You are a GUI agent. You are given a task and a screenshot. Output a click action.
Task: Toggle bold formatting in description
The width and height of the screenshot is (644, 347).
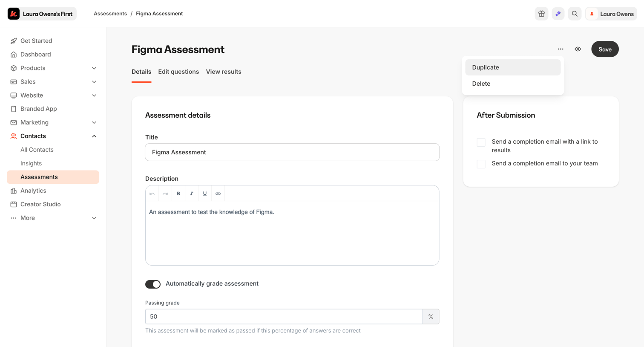pyautogui.click(x=178, y=194)
